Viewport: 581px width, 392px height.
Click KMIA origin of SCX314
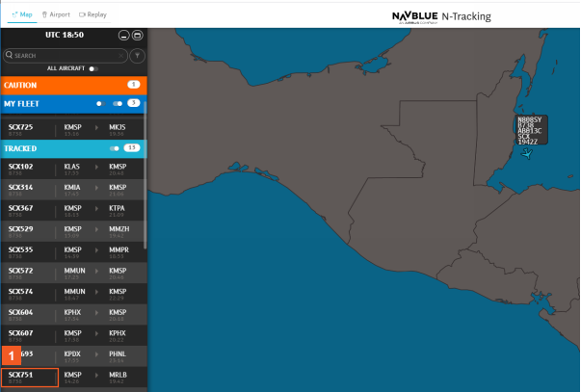click(x=72, y=187)
